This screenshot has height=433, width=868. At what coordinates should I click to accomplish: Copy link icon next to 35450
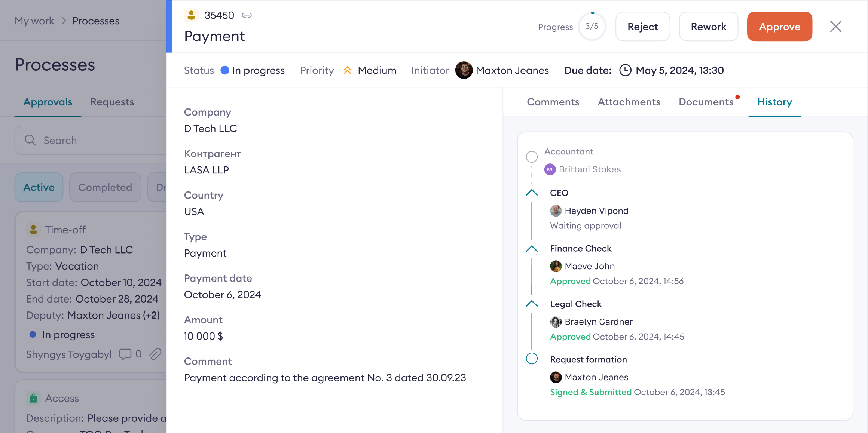coord(247,15)
